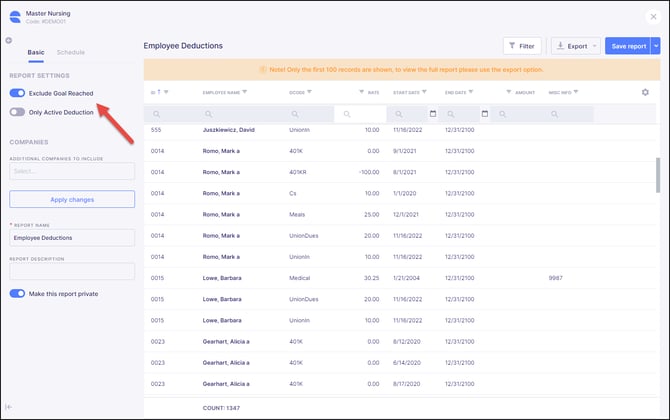This screenshot has width=670, height=420.
Task: Open Export dropdown
Action: point(576,46)
